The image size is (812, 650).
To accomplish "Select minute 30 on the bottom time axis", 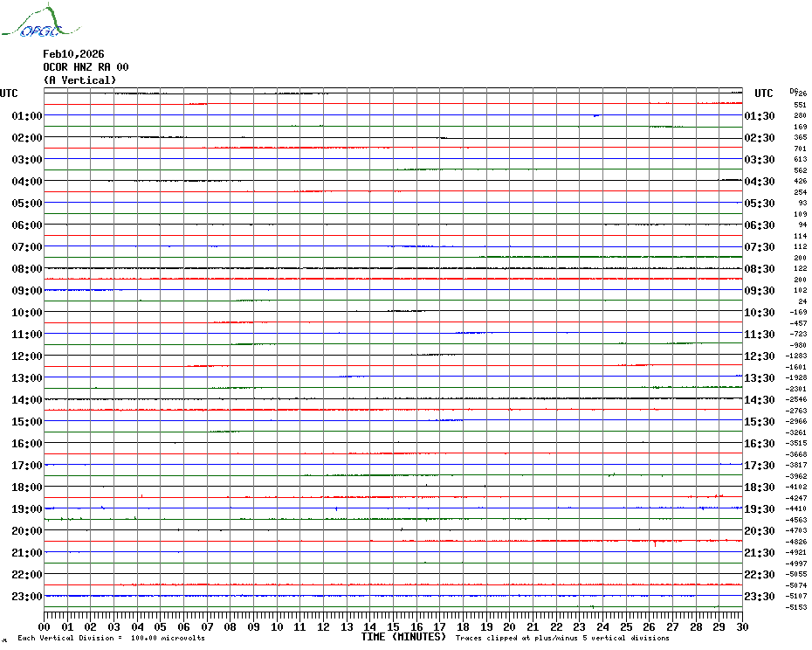I will [741, 626].
